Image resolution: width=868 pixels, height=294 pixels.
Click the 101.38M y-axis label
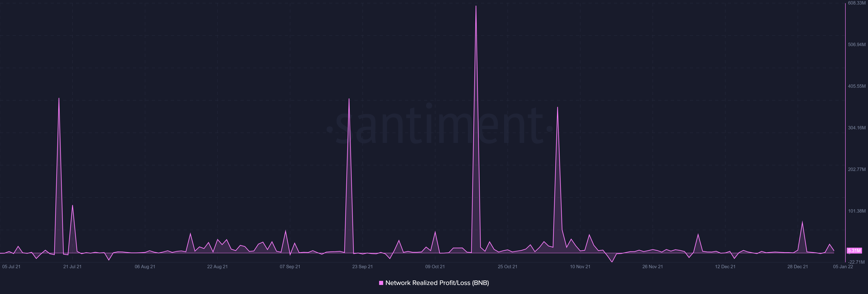856,211
